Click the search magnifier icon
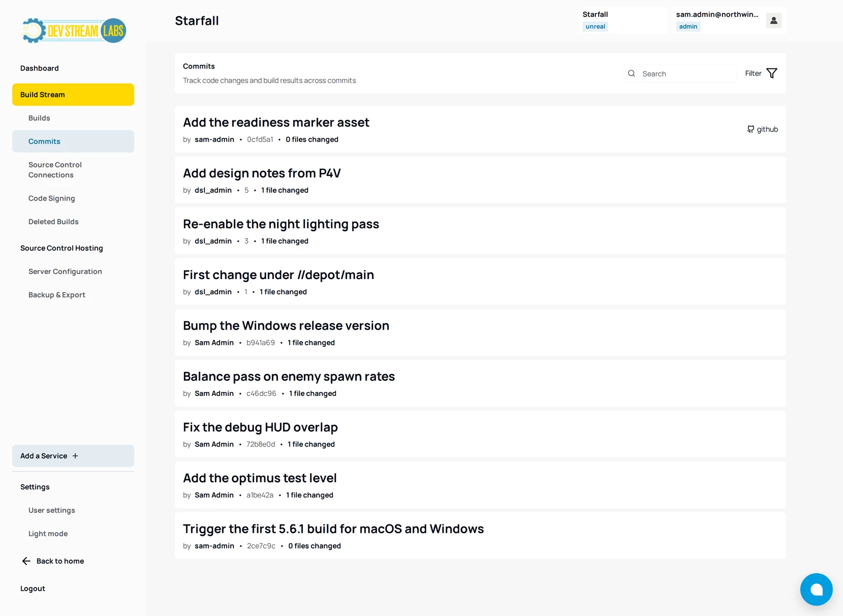 631,74
